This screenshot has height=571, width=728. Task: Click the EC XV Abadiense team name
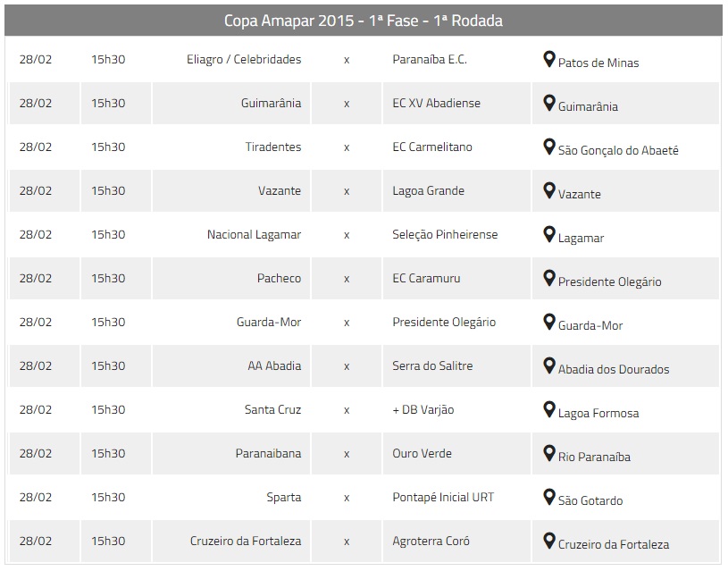click(x=437, y=103)
